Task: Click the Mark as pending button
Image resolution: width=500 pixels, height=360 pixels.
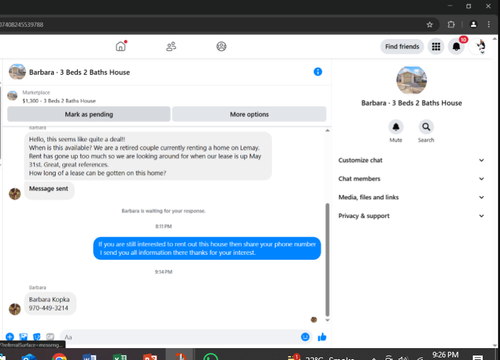Action: click(x=89, y=114)
